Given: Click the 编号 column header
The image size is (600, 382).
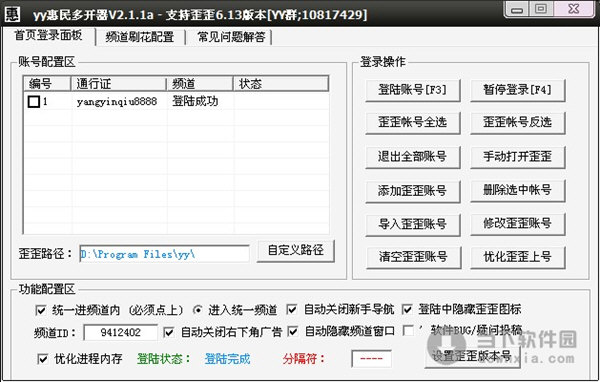Looking at the screenshot, I should (x=47, y=84).
